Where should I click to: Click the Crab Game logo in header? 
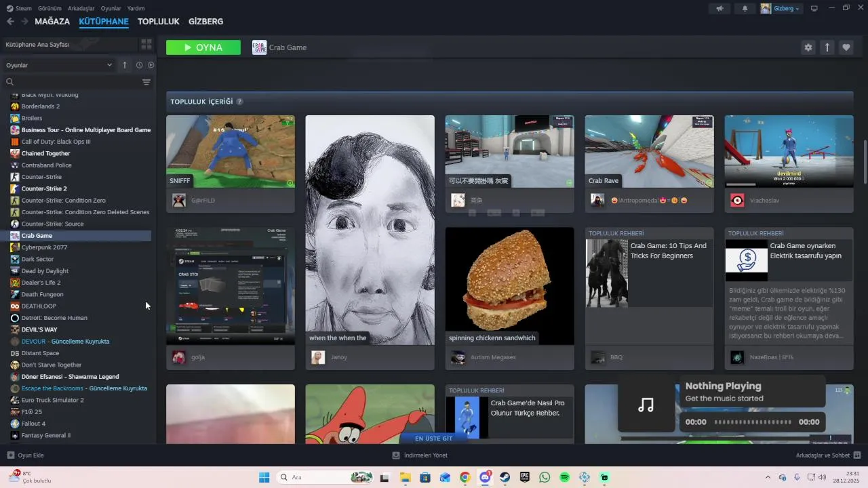pyautogui.click(x=259, y=47)
